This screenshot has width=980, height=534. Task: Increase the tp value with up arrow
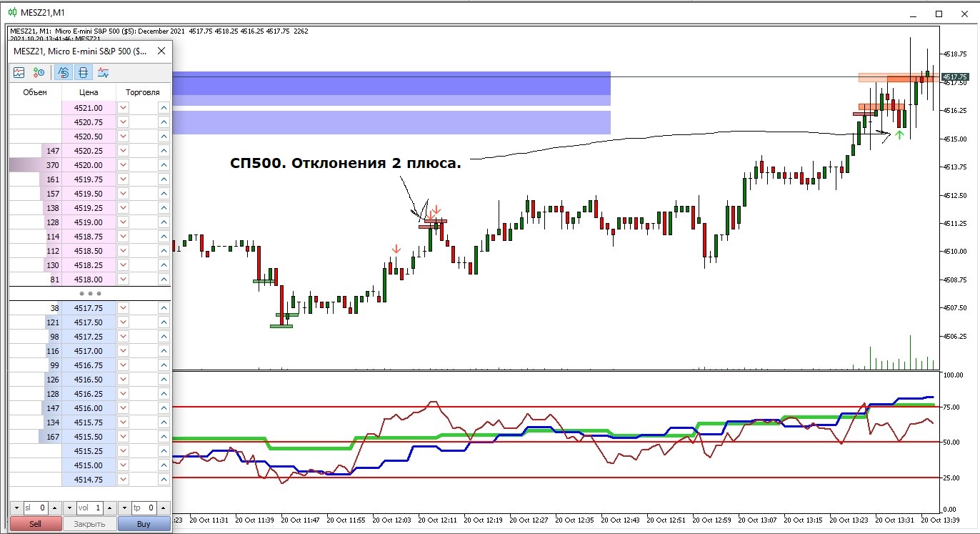pyautogui.click(x=164, y=508)
